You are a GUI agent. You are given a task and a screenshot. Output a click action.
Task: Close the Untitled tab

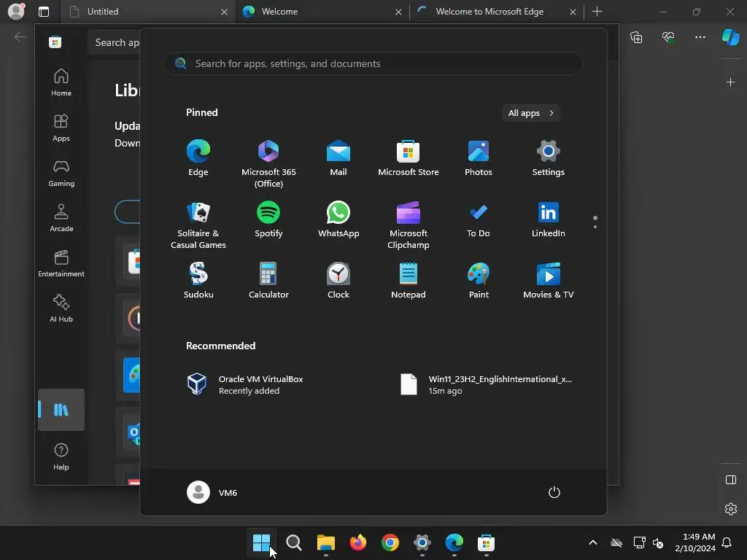pyautogui.click(x=224, y=12)
